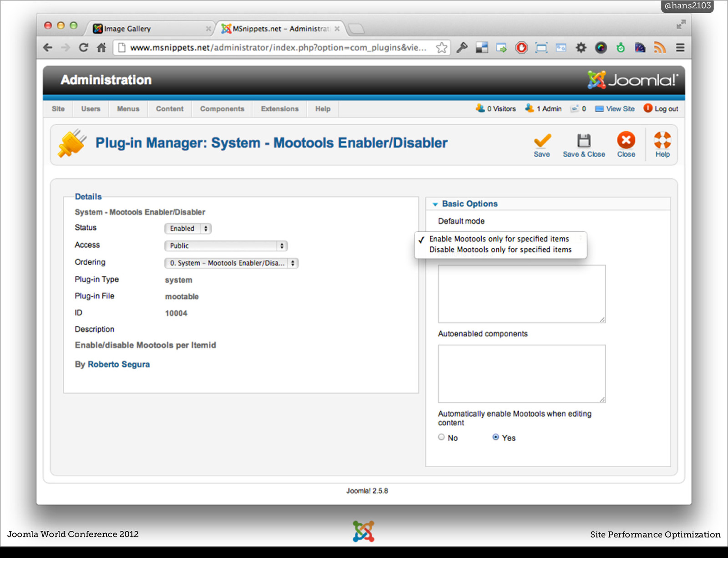Click the green extension icon in browser toolbar
The image size is (728, 561).
[x=621, y=47]
